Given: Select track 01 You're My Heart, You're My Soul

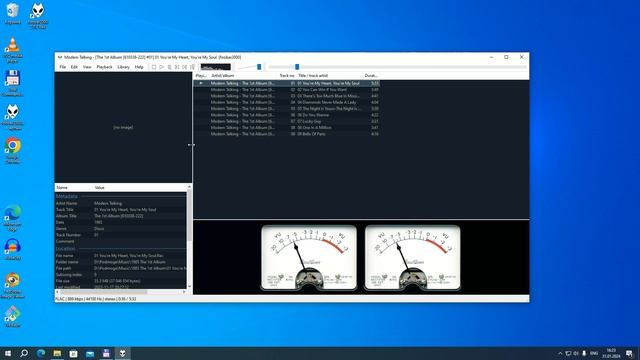Looking at the screenshot, I should (x=287, y=83).
